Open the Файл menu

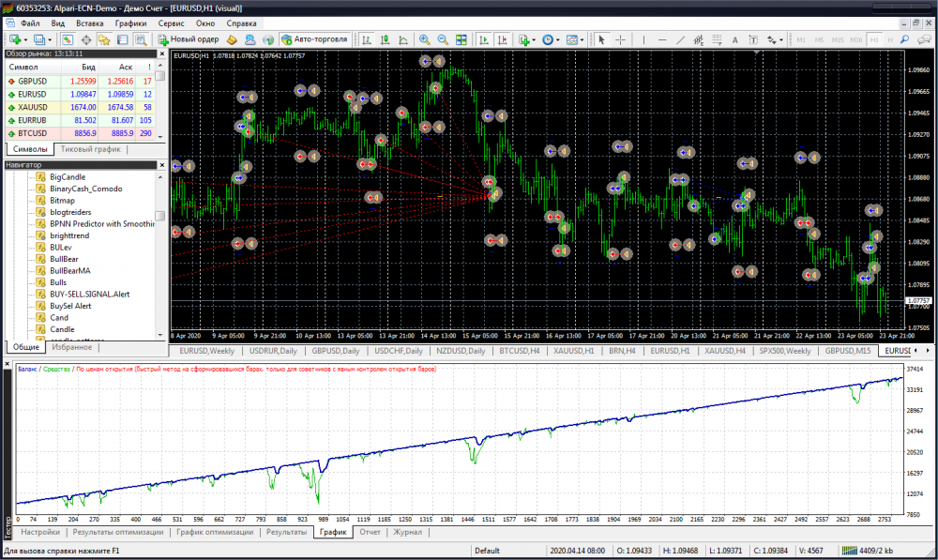30,23
